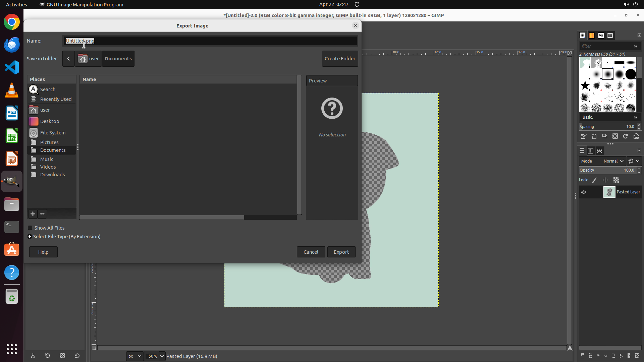Click Duplicate brush icon
This screenshot has width=644, height=362.
coord(604,136)
